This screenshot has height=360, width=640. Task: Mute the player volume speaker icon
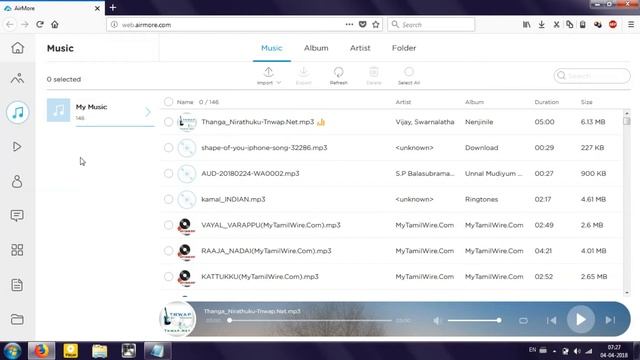[x=437, y=321]
